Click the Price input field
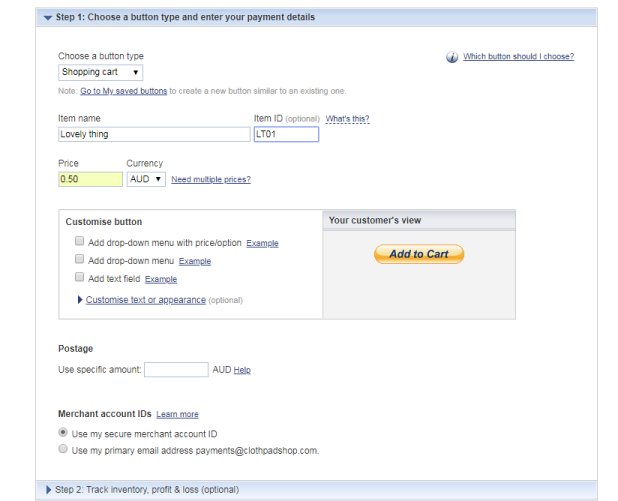The width and height of the screenshot is (618, 501). tap(90, 179)
